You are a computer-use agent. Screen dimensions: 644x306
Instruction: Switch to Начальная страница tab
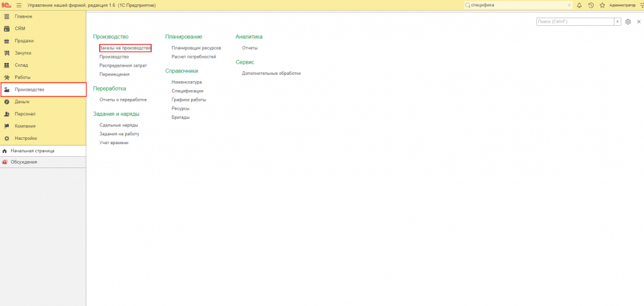pyautogui.click(x=43, y=151)
